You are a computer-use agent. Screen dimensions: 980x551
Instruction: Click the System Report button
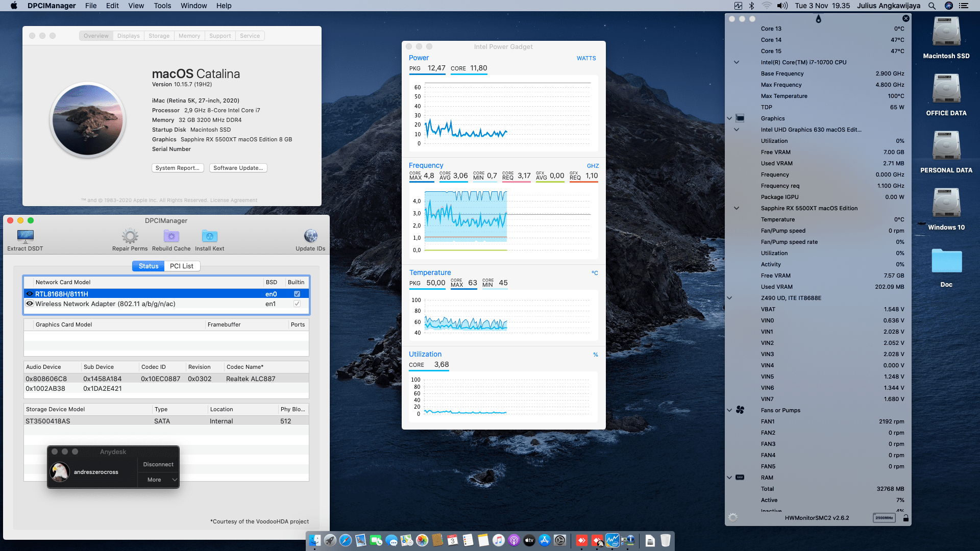tap(178, 168)
